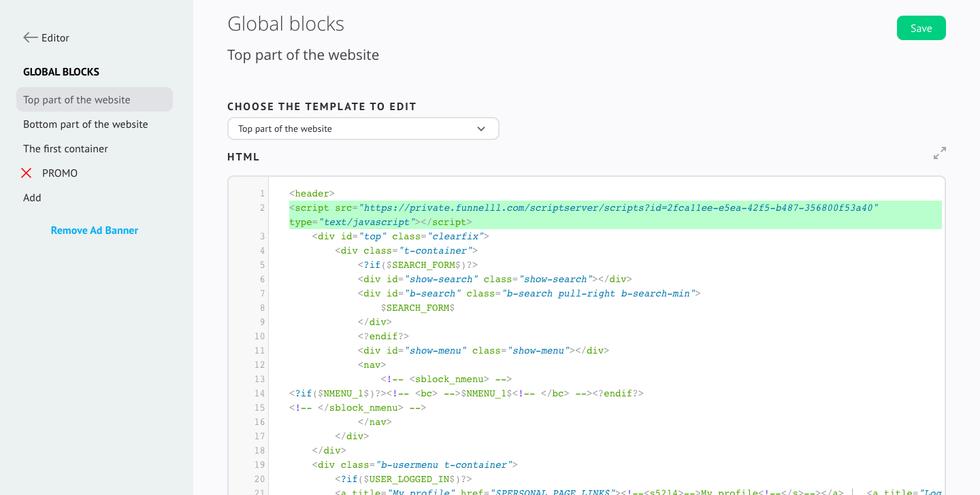Screen dimensions: 980x495
Task: Click line number 3 in the gutter
Action: click(262, 237)
